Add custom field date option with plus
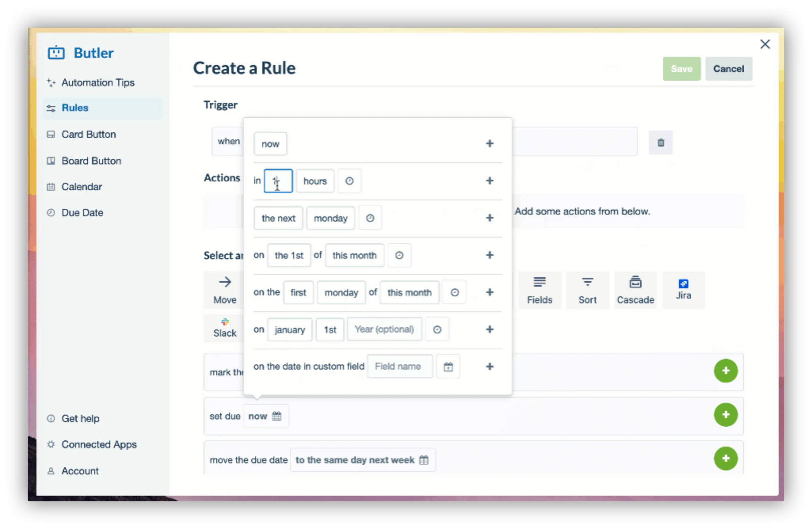The width and height of the screenshot is (812, 529). (x=490, y=367)
